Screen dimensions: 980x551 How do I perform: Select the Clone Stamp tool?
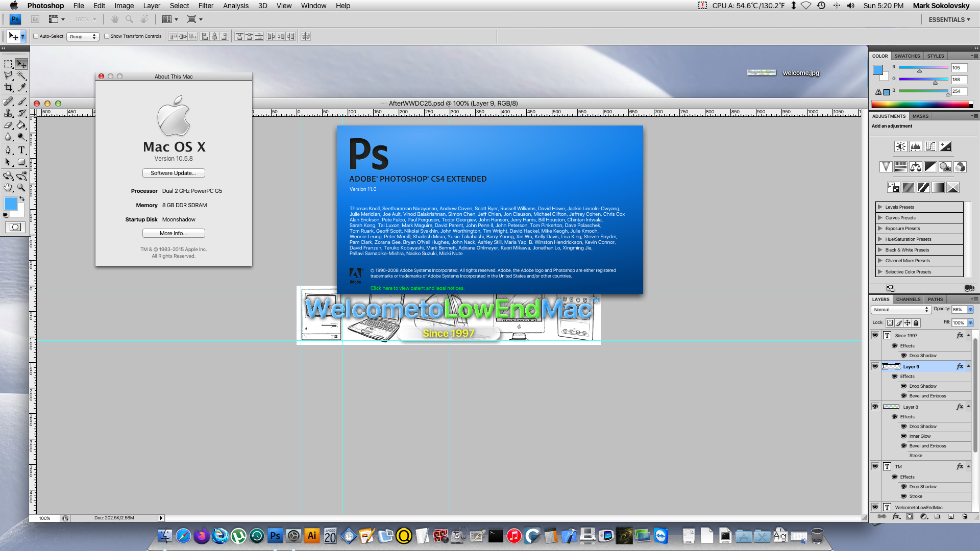[x=9, y=113]
